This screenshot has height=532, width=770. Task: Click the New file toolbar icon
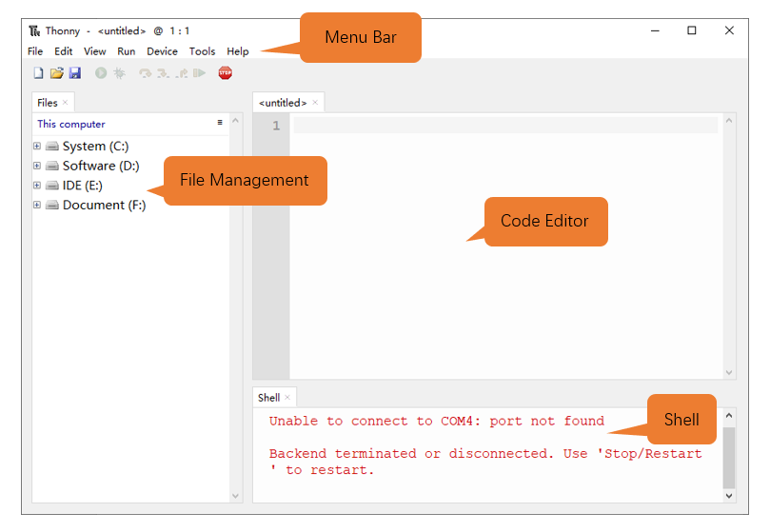point(38,73)
